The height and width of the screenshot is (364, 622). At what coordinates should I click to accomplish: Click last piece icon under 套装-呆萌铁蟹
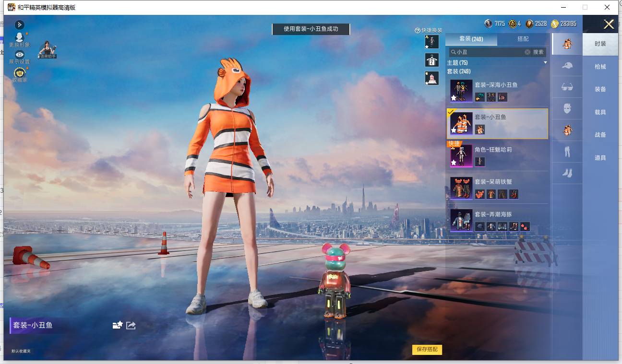514,194
